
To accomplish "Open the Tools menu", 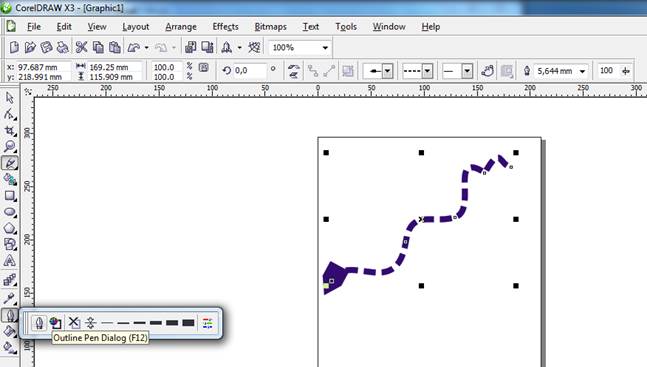I will [346, 27].
